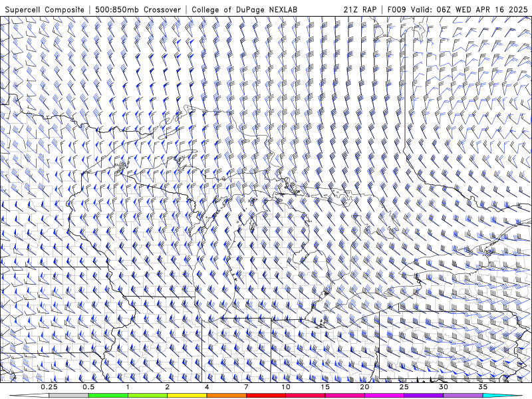Click the '21Z RAP' model run label

click(360, 9)
